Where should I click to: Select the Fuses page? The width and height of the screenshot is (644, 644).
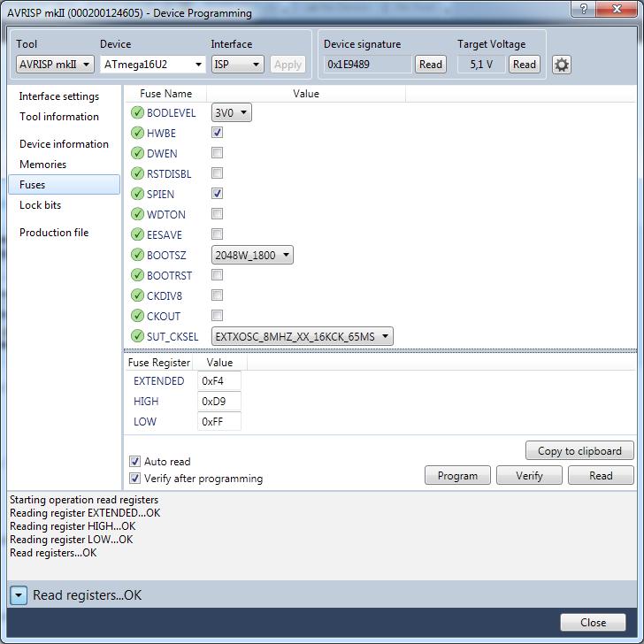click(x=64, y=184)
